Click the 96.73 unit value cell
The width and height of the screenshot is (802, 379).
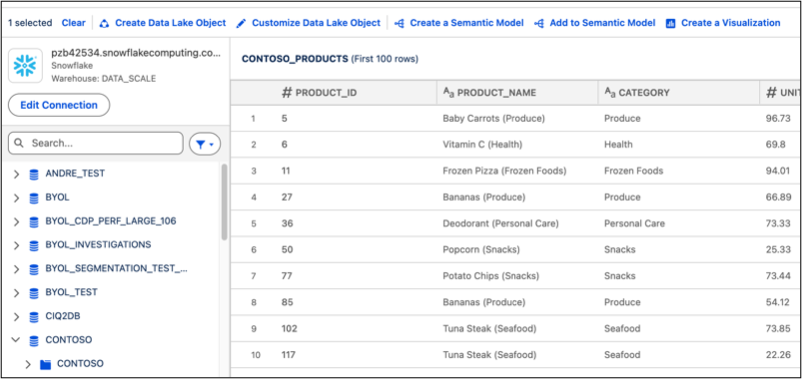778,119
